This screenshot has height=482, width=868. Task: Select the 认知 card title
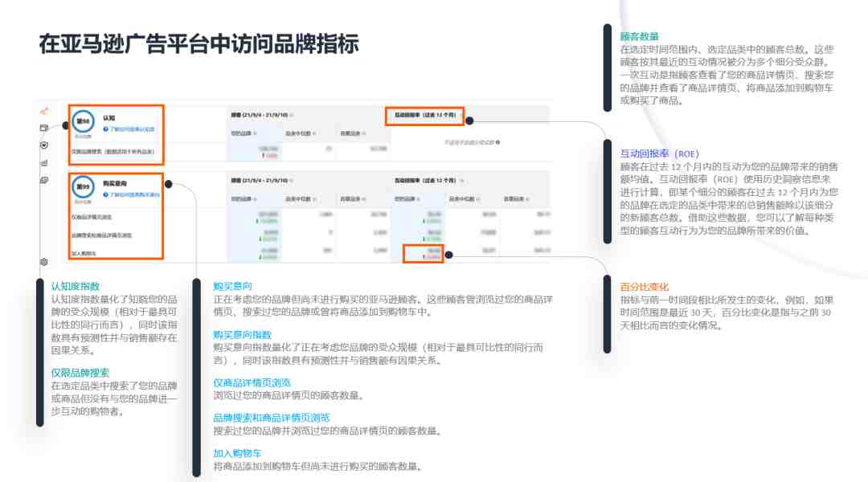pos(109,118)
